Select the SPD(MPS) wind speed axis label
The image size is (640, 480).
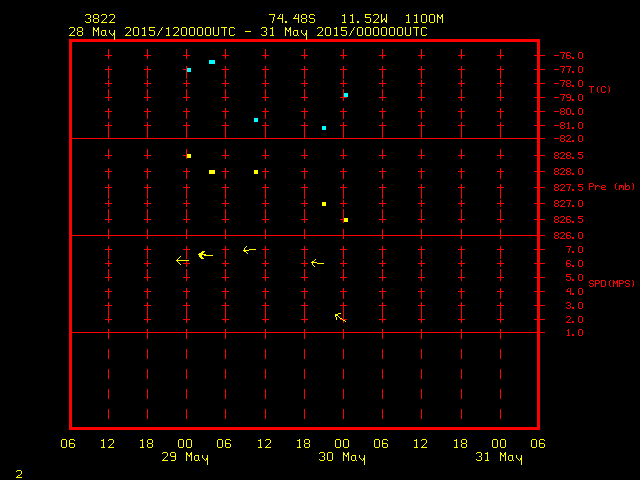(611, 284)
